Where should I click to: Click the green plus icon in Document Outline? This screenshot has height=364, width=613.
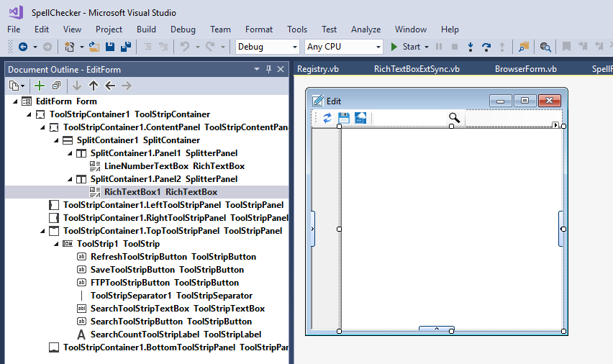coord(40,86)
